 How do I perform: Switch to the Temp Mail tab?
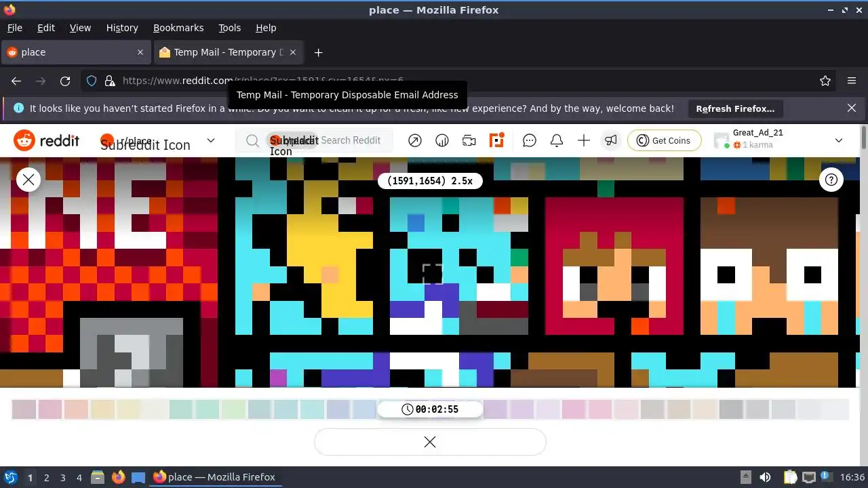[229, 52]
